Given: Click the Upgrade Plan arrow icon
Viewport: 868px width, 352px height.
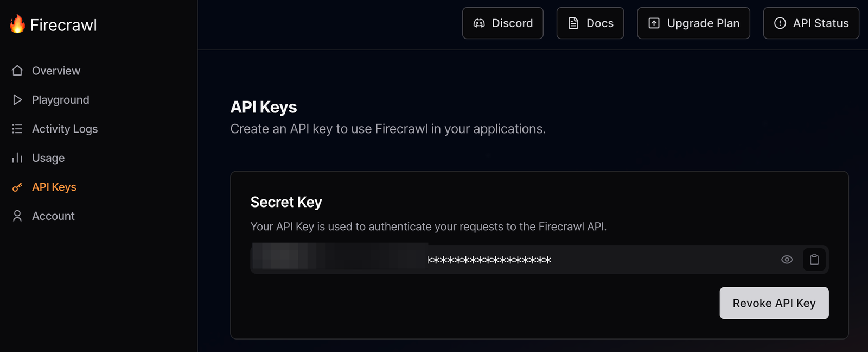Looking at the screenshot, I should coord(654,23).
